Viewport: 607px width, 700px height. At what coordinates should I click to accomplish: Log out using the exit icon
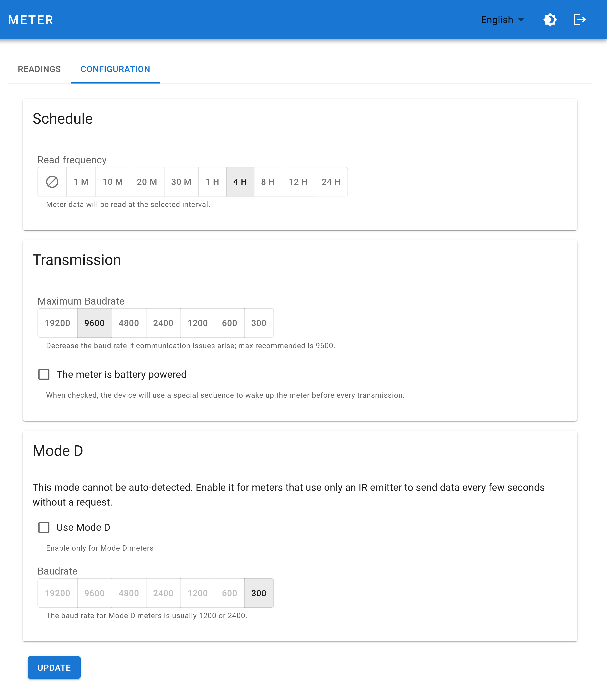[580, 20]
